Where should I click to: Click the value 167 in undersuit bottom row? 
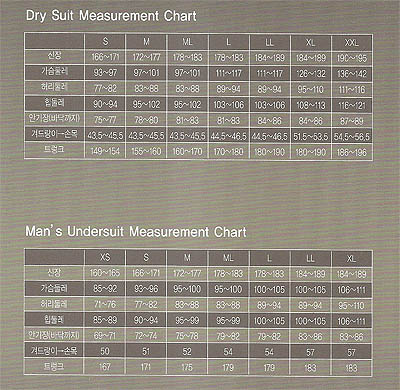(105, 367)
